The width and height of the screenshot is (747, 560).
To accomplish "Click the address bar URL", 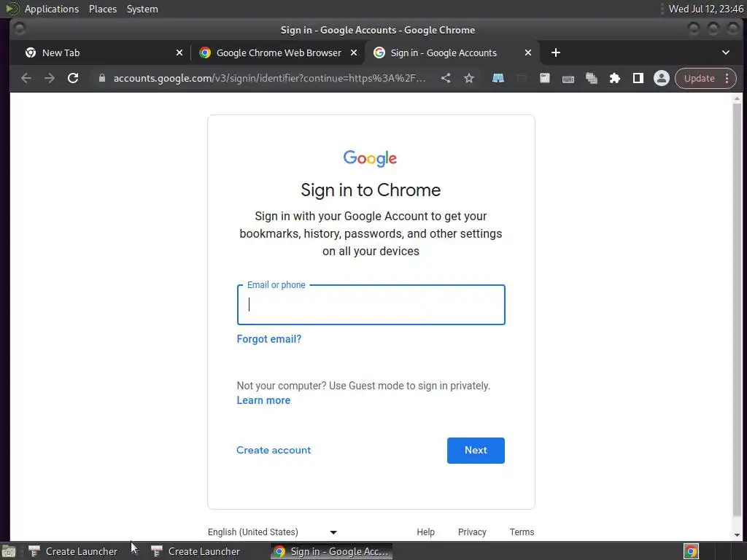I will point(270,78).
